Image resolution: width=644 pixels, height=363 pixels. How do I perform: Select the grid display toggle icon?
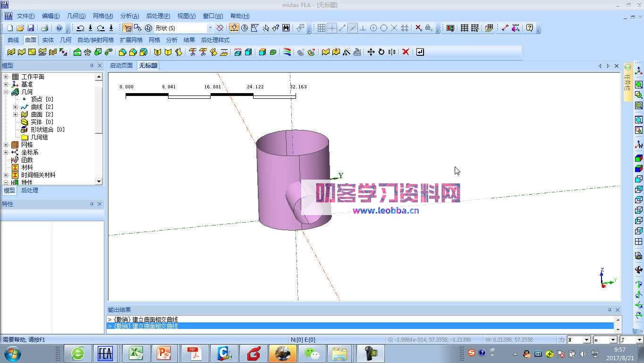(x=322, y=28)
